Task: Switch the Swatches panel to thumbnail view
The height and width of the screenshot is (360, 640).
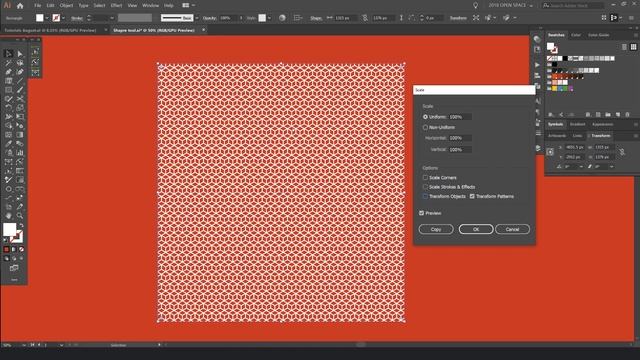Action: coord(633,47)
